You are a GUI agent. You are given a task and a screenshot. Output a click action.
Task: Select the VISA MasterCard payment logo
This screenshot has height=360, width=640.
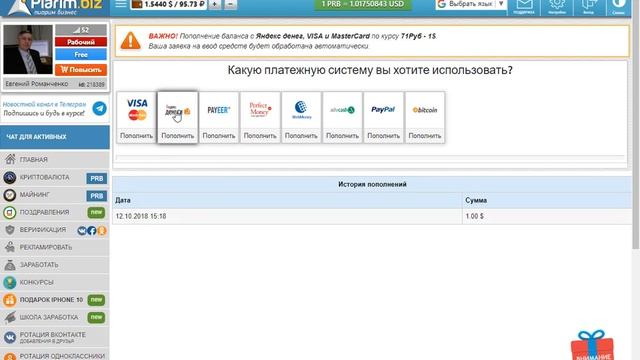coord(137,110)
